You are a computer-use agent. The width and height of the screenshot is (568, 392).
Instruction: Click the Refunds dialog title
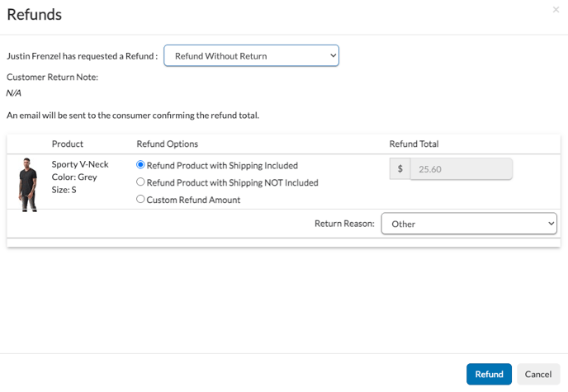point(34,14)
